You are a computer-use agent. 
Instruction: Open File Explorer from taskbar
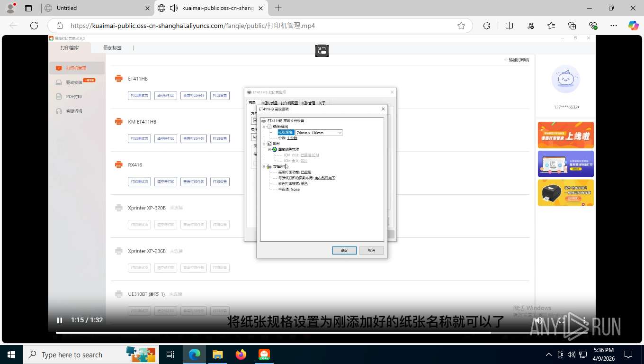pos(217,355)
